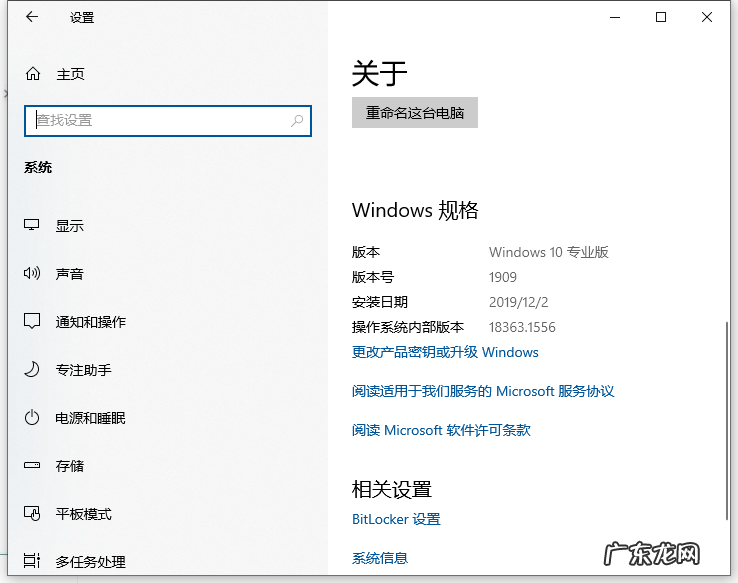Focus the 查找设置 search field
This screenshot has width=738, height=583.
168,121
